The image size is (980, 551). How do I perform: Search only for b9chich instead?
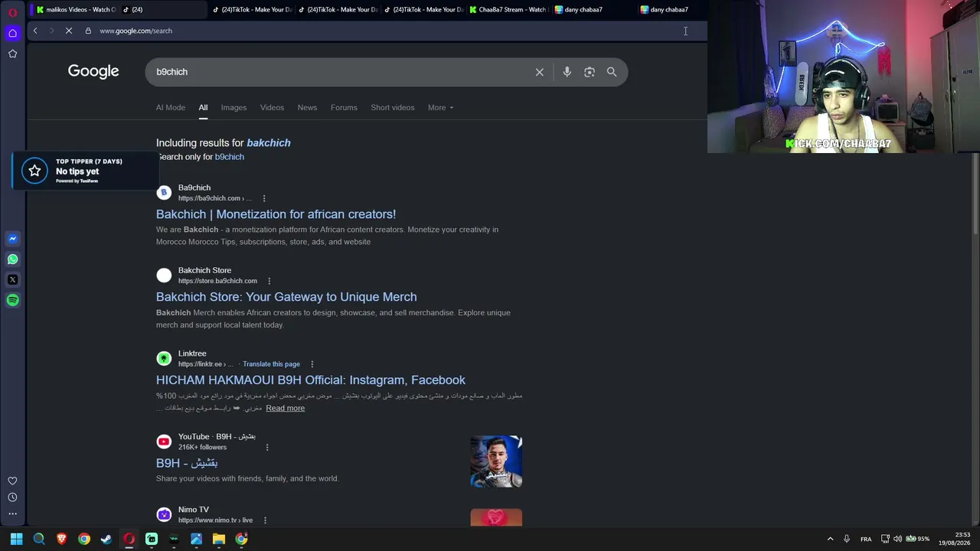coord(229,157)
